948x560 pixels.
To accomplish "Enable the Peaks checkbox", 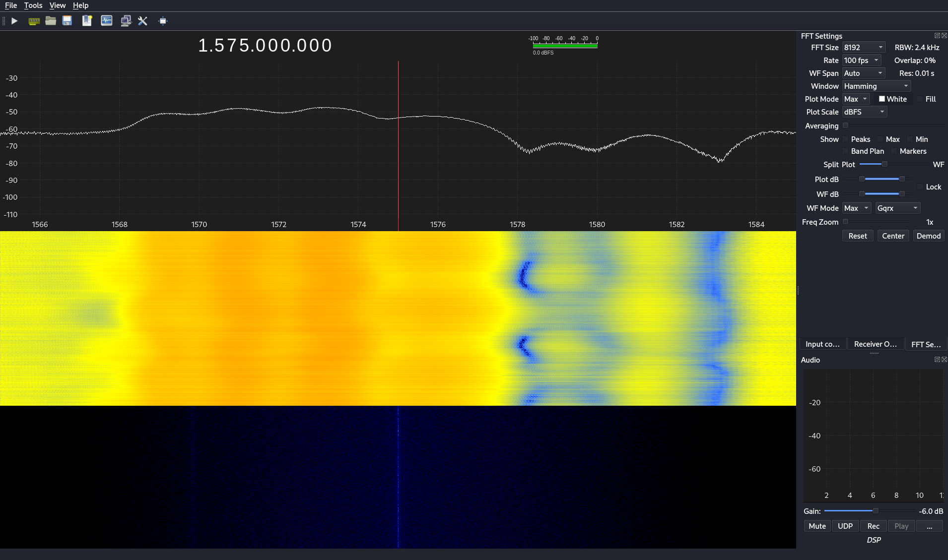I will [846, 139].
